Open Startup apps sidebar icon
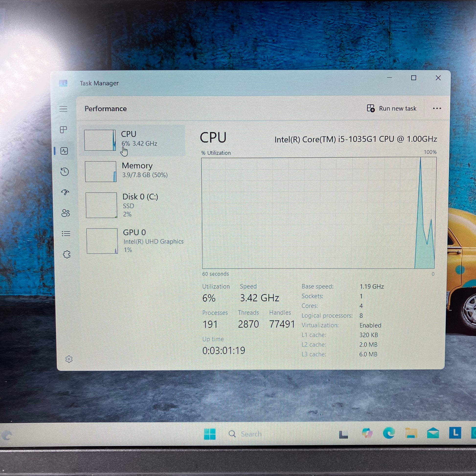Viewport: 476px width, 476px height. (65, 192)
